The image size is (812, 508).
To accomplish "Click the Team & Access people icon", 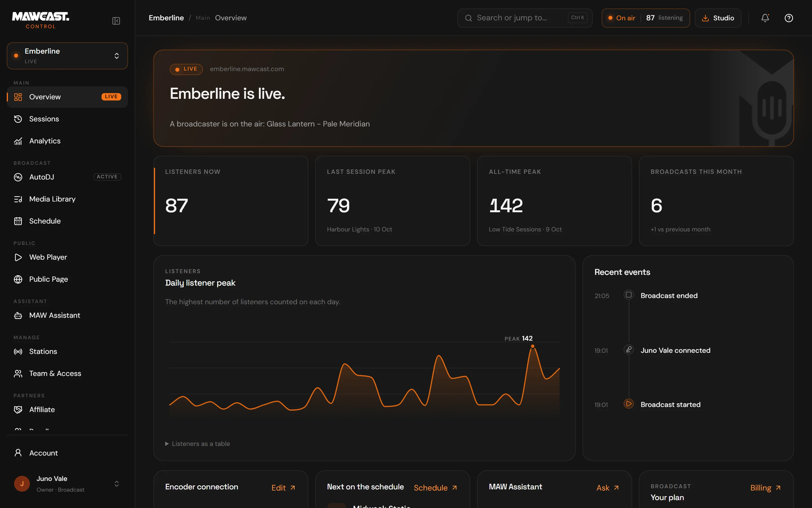I will [x=18, y=374].
